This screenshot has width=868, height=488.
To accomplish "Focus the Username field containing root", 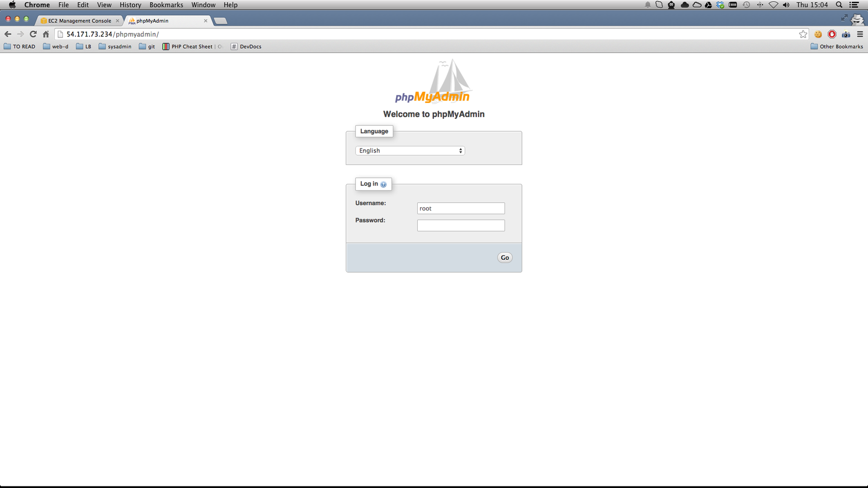I will (461, 208).
